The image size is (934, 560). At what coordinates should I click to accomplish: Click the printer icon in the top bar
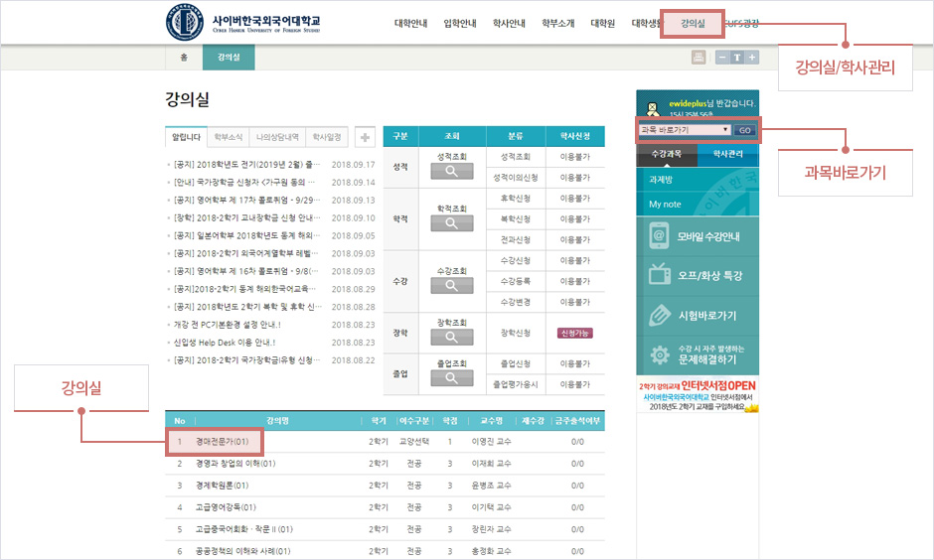[x=699, y=58]
